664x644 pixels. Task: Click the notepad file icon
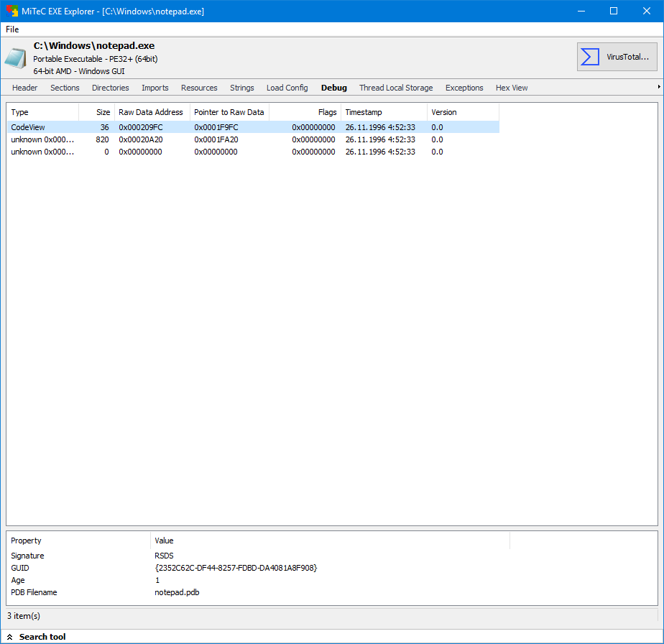15,58
